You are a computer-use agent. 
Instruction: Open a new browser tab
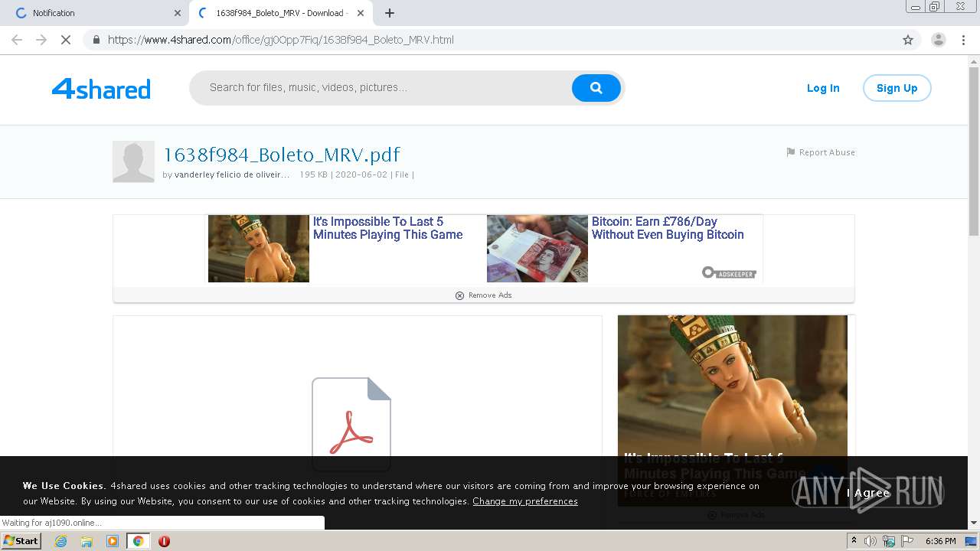390,13
